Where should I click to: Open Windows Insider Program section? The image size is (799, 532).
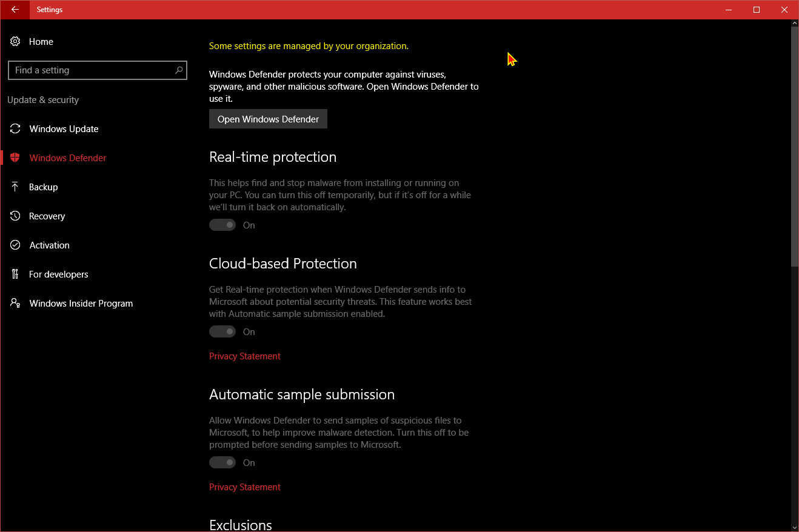pos(81,304)
